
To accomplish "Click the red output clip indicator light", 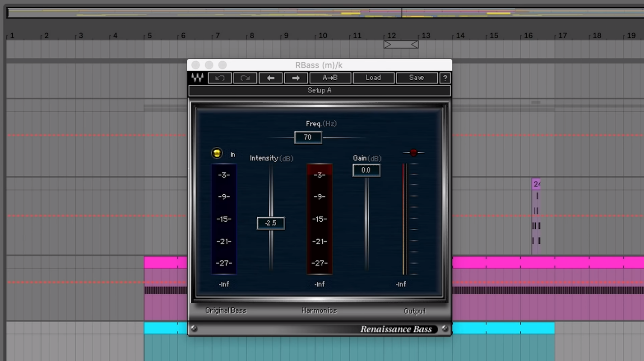I will tap(413, 153).
